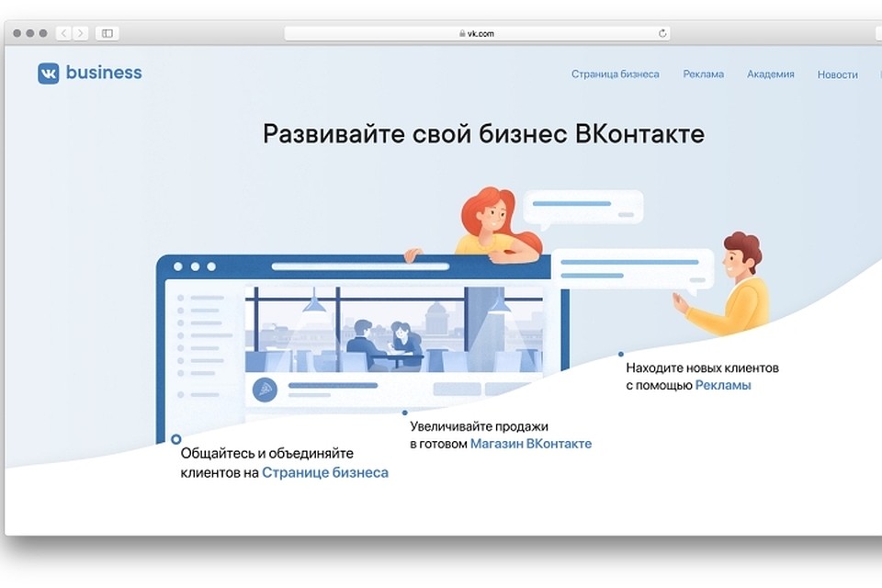Close the window with the first traffic-light button

click(17, 33)
